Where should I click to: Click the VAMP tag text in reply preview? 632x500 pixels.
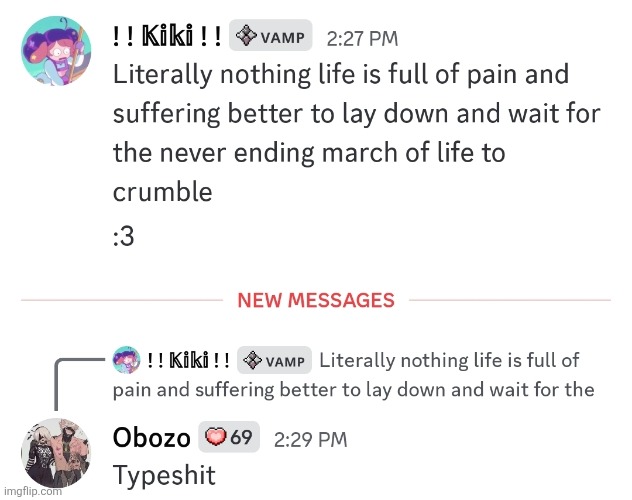click(x=288, y=361)
